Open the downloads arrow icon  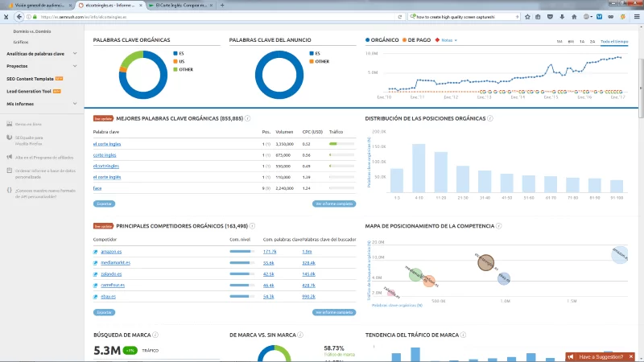click(x=562, y=17)
